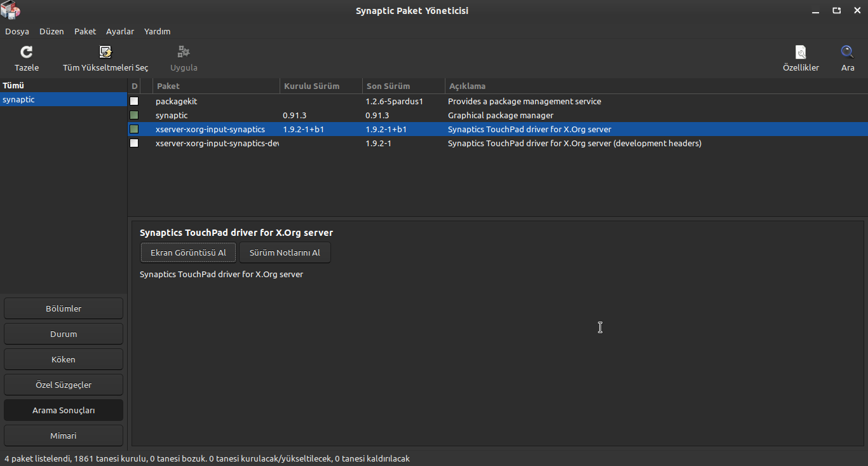The image size is (868, 466).
Task: Select the Özel Süzgeçler filter button
Action: (x=64, y=385)
